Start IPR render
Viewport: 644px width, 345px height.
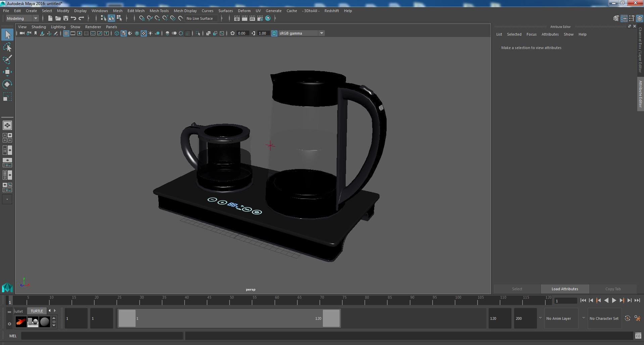[x=252, y=18]
